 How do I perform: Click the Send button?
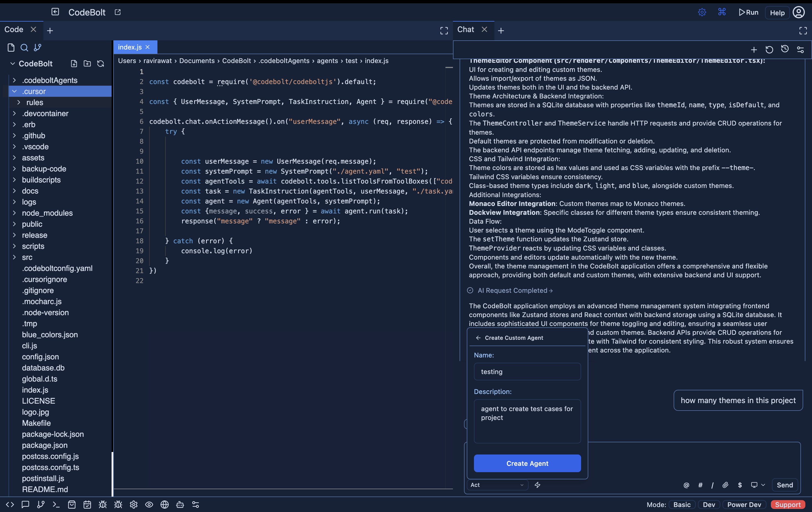point(785,485)
